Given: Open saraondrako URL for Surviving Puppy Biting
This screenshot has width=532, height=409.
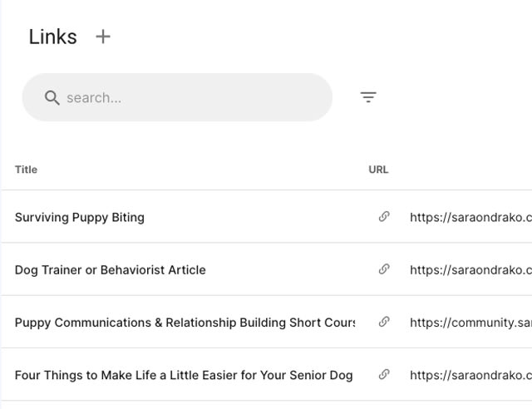Looking at the screenshot, I should tap(471, 217).
